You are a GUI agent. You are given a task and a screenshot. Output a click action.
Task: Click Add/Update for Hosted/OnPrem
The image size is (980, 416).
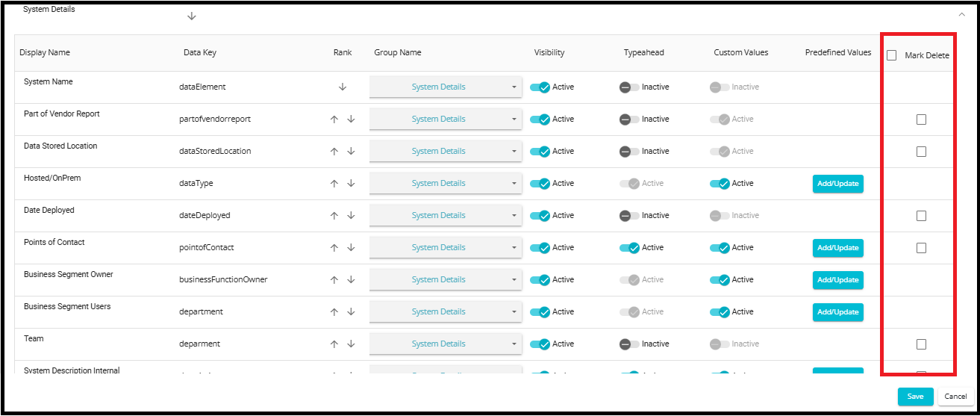(x=837, y=184)
